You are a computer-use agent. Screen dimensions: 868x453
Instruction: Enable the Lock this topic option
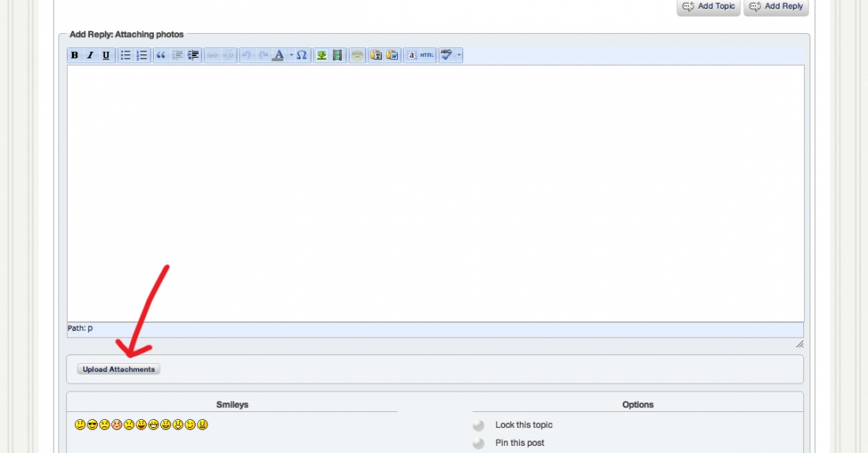[x=478, y=425]
